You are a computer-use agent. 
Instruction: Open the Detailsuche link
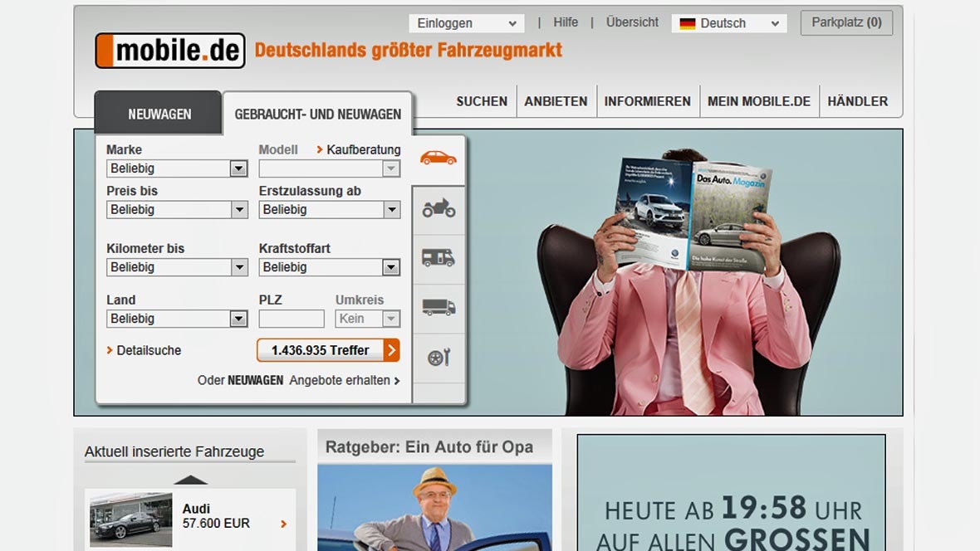pyautogui.click(x=144, y=350)
